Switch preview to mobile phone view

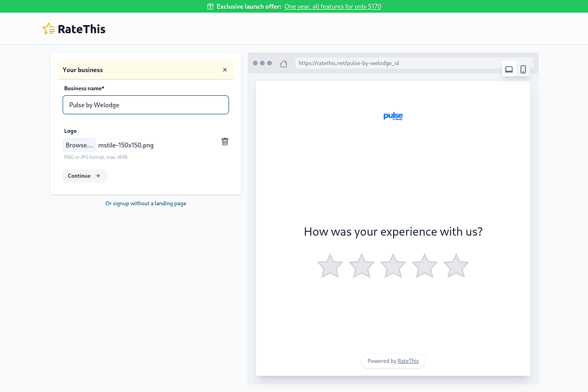coord(523,69)
